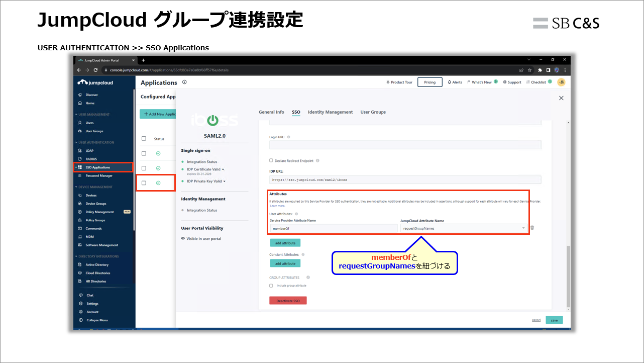
Task: Open HR Directories
Action: [95, 281]
